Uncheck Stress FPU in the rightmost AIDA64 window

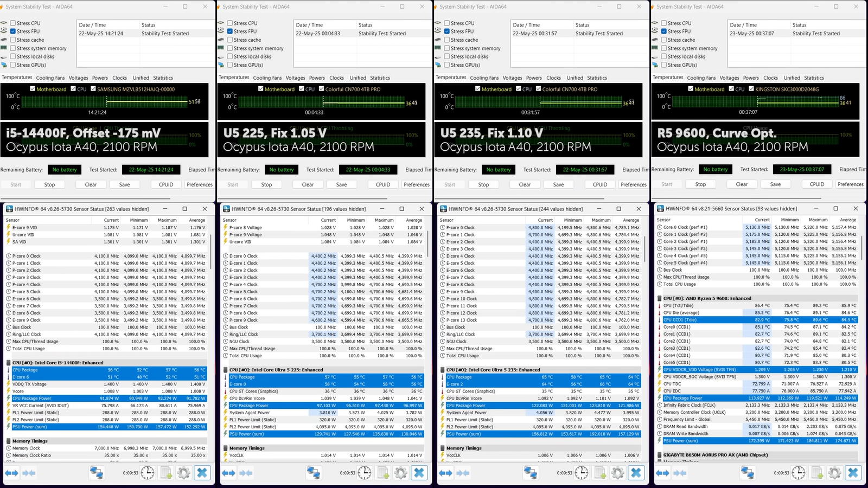point(664,31)
